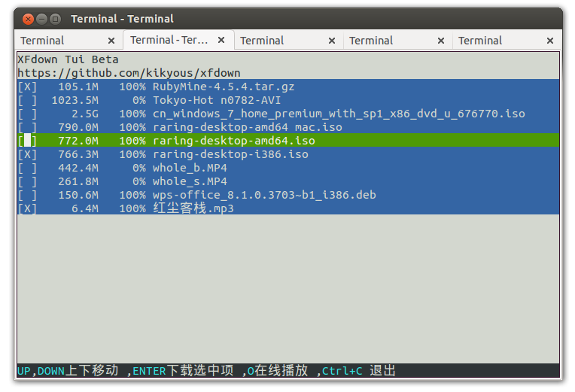
Task: Click size value 1023.5M
Action: tap(75, 101)
